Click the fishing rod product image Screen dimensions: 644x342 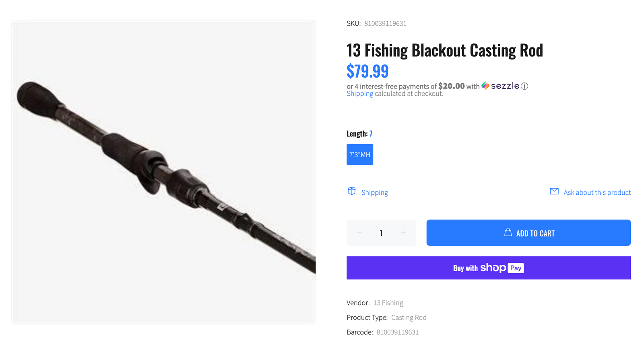coord(163,172)
